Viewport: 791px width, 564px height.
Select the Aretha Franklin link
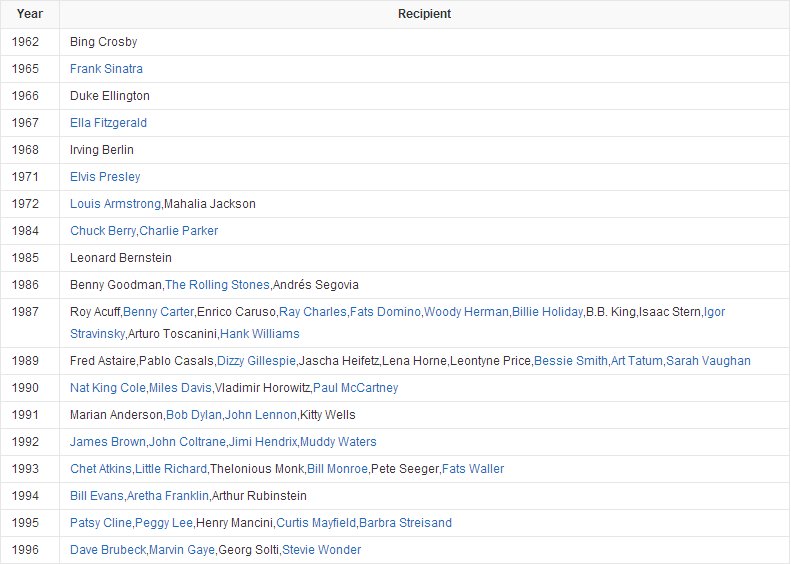click(169, 496)
